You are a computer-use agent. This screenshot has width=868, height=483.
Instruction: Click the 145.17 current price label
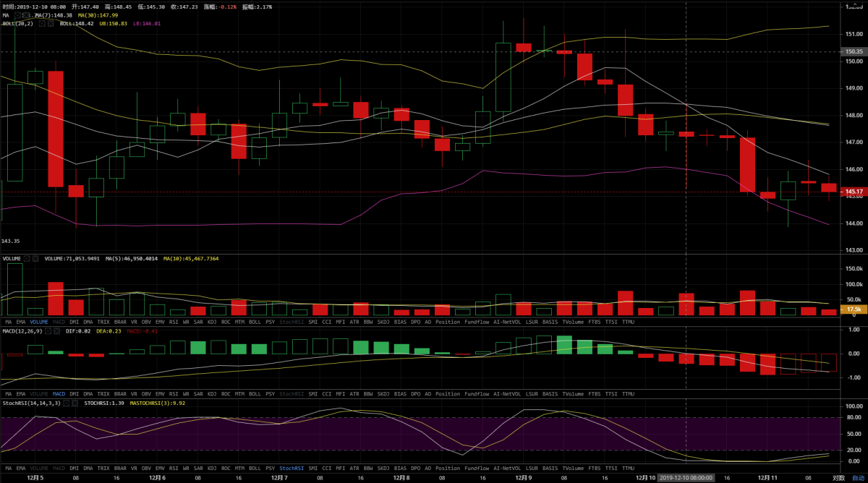tap(854, 191)
